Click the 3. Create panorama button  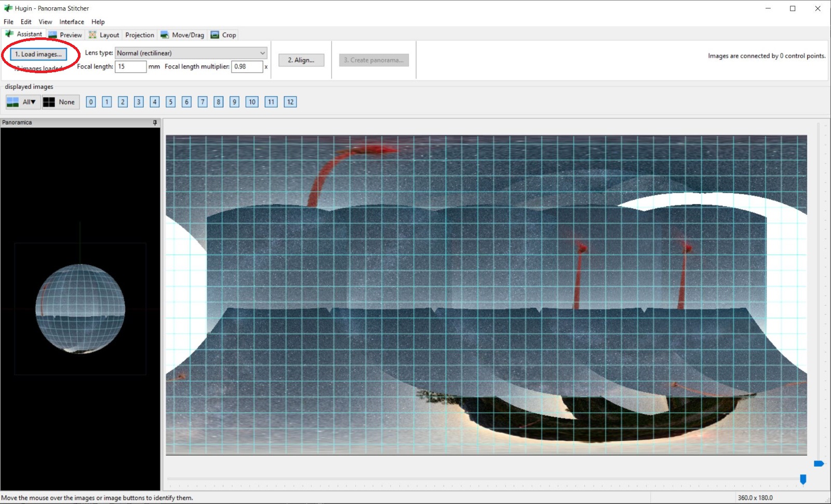[x=374, y=60]
